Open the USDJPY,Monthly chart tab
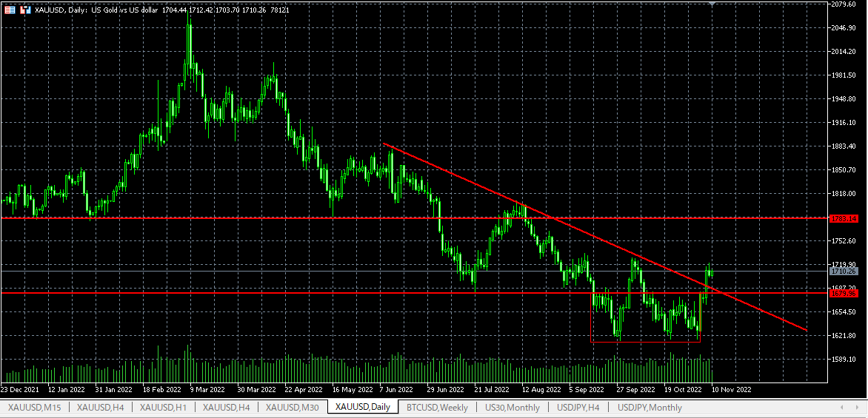Image resolution: width=868 pixels, height=418 pixels. (650, 408)
